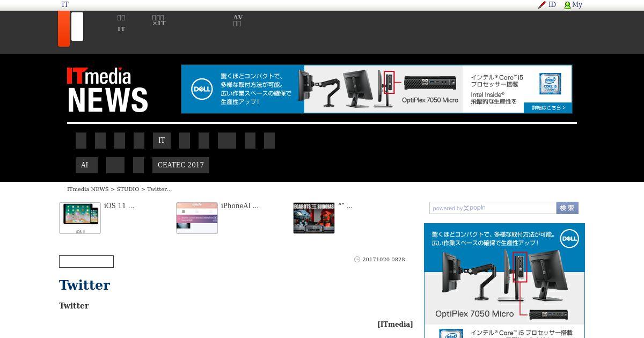
Task: Select the AI topic in navigation
Action: pos(86,165)
